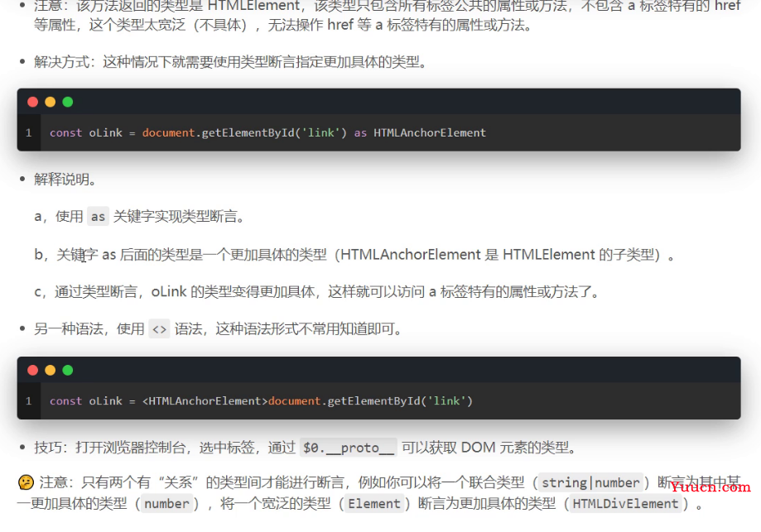Click '技巧：打开浏览器控制台' bullet text
Screen dimensions: 761x532
(306, 448)
